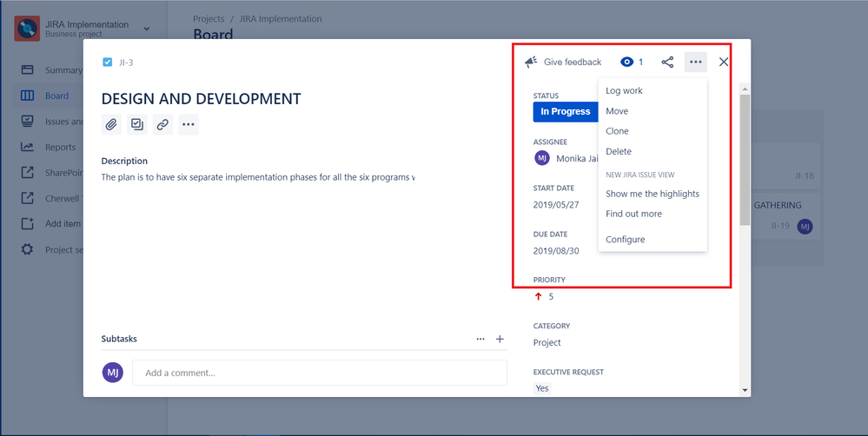
Task: Add a subtask with the plus icon
Action: (x=500, y=340)
